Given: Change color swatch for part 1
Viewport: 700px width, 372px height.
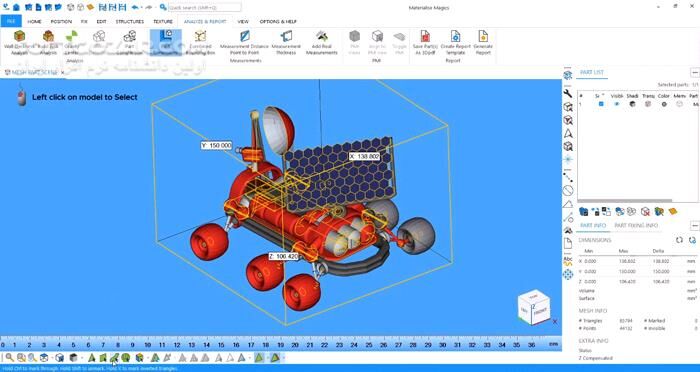Looking at the screenshot, I should pos(664,104).
